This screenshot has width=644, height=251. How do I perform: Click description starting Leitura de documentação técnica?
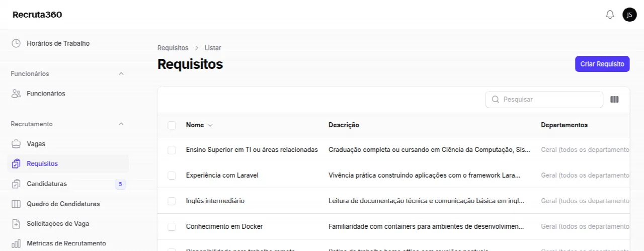426,201
